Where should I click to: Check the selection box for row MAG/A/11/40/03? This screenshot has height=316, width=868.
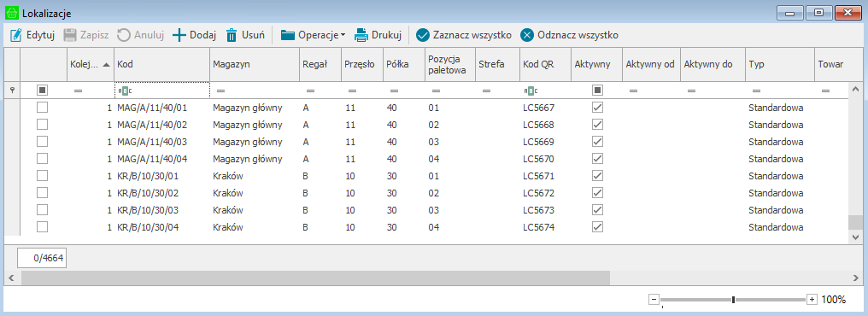pos(42,142)
